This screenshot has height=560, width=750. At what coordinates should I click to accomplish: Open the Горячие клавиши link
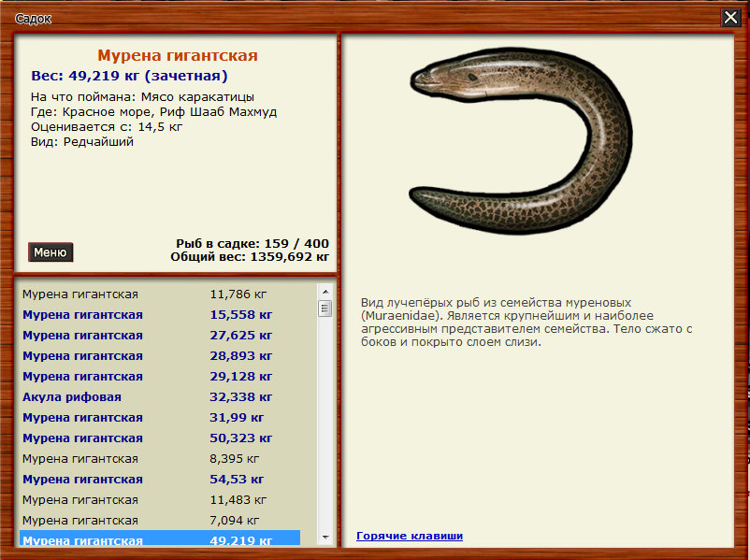click(410, 536)
